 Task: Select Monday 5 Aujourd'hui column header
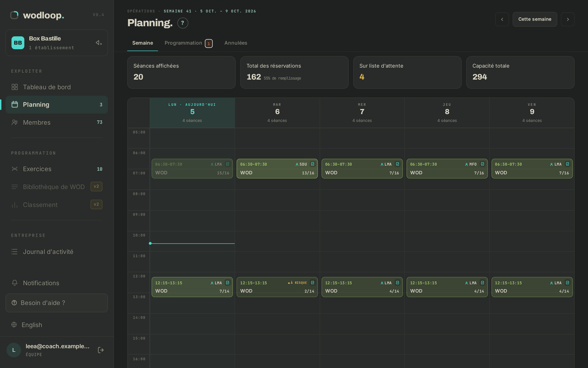tap(192, 113)
